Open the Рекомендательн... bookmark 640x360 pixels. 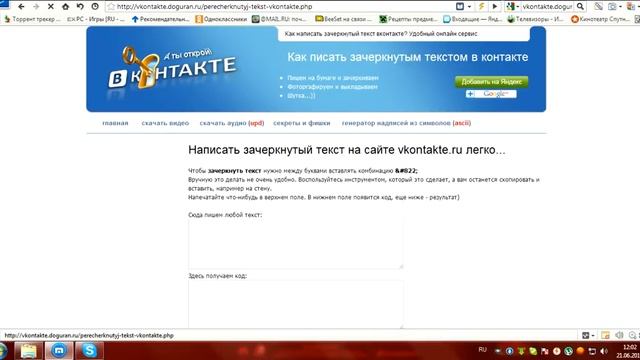pyautogui.click(x=161, y=19)
